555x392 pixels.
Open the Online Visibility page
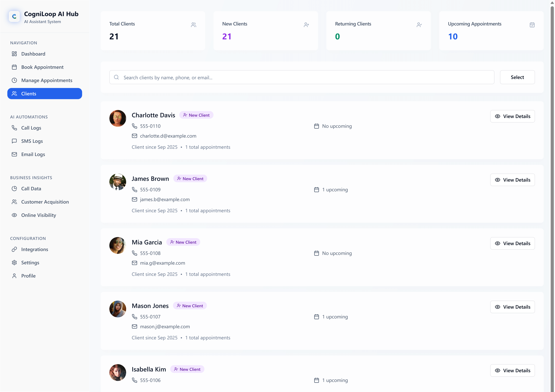[x=38, y=215]
